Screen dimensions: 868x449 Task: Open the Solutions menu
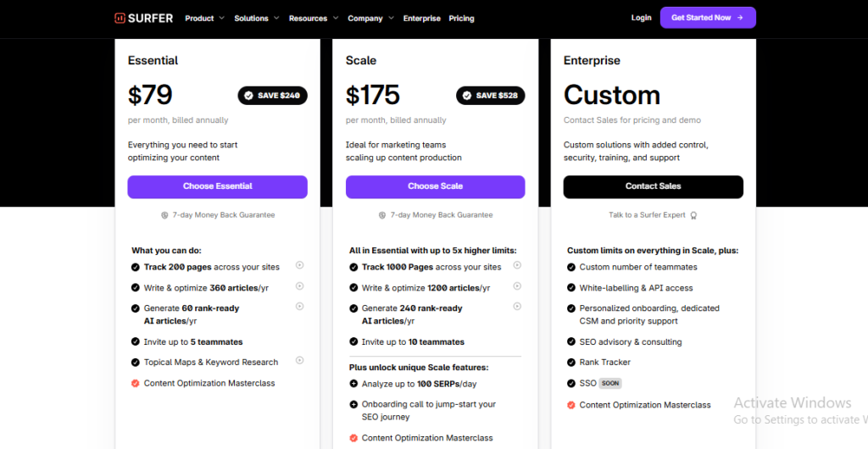click(251, 19)
